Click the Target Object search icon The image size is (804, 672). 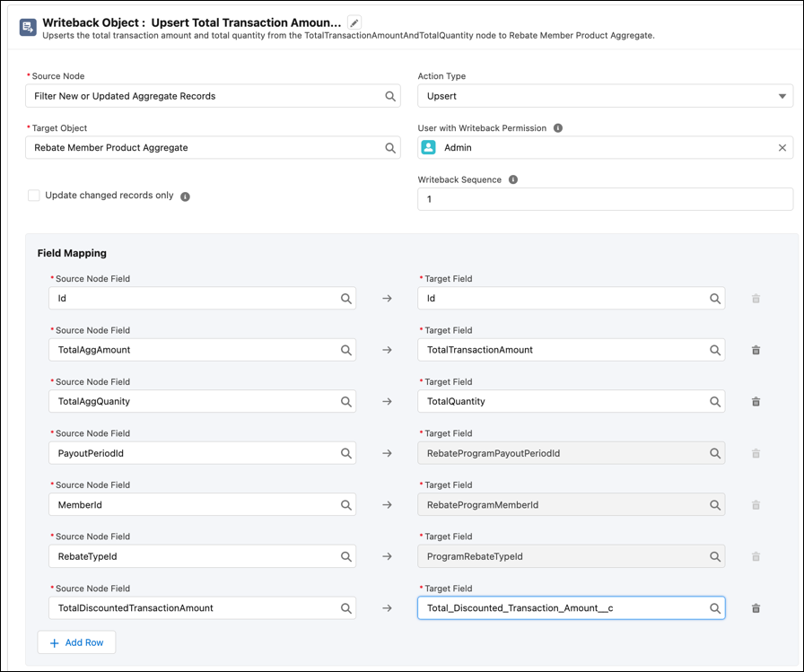pyautogui.click(x=389, y=148)
